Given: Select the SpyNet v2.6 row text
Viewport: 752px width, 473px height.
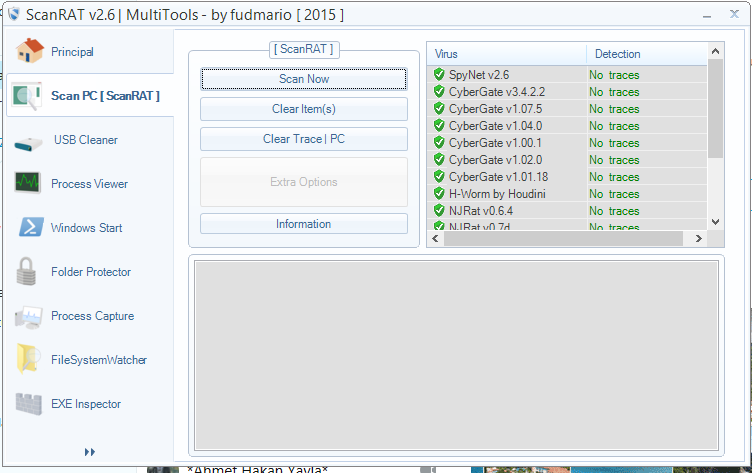Looking at the screenshot, I should pos(479,75).
